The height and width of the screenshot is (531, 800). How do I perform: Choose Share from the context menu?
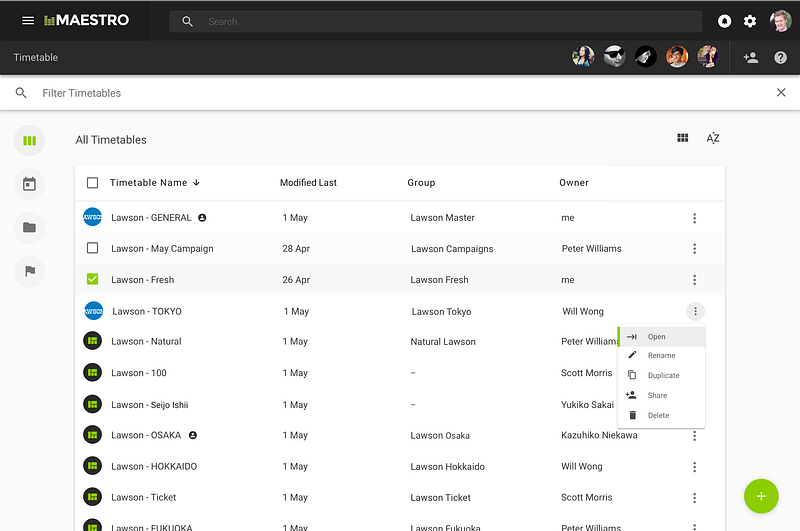coord(661,395)
